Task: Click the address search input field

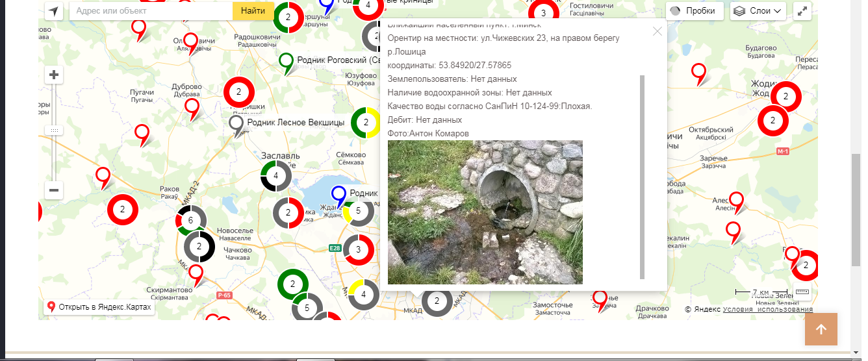Action: pyautogui.click(x=151, y=11)
